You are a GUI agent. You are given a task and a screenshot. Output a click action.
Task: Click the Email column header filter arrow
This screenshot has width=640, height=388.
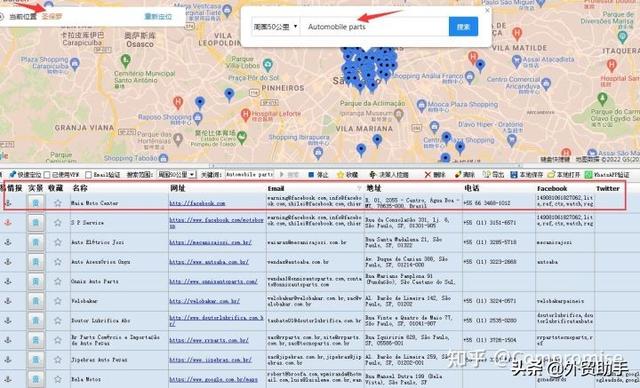(359, 188)
